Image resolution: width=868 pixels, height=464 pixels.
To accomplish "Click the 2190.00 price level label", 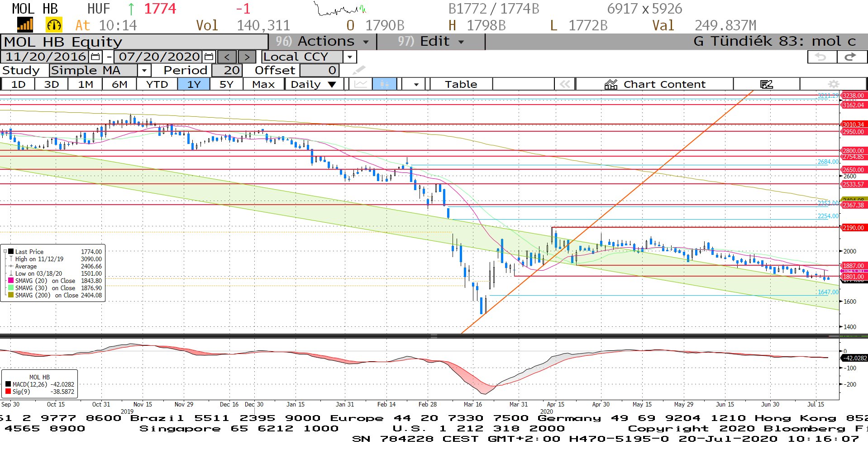I will pos(853,228).
